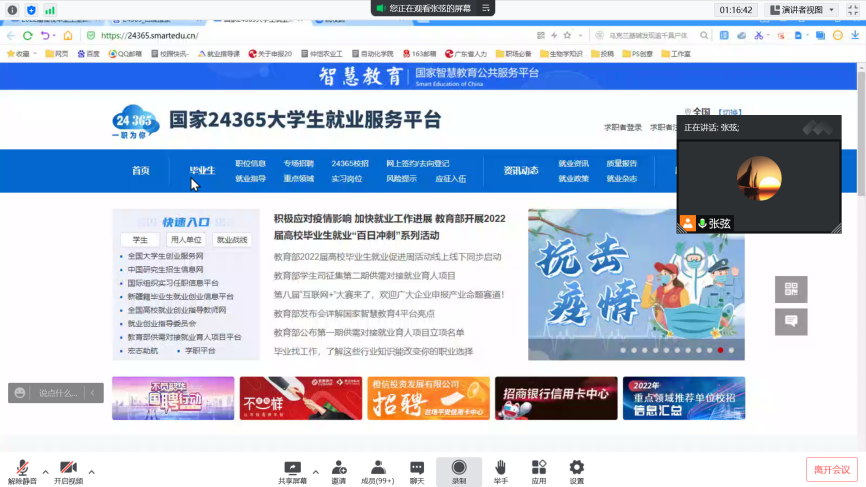The height and width of the screenshot is (487, 866).
Task: Click the 离开会议 leave button
Action: pyautogui.click(x=832, y=470)
